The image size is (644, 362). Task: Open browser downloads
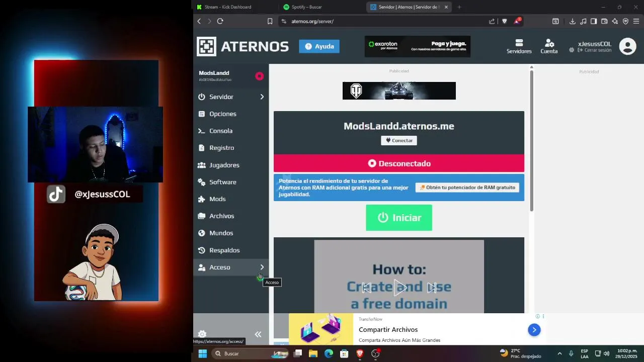click(572, 21)
